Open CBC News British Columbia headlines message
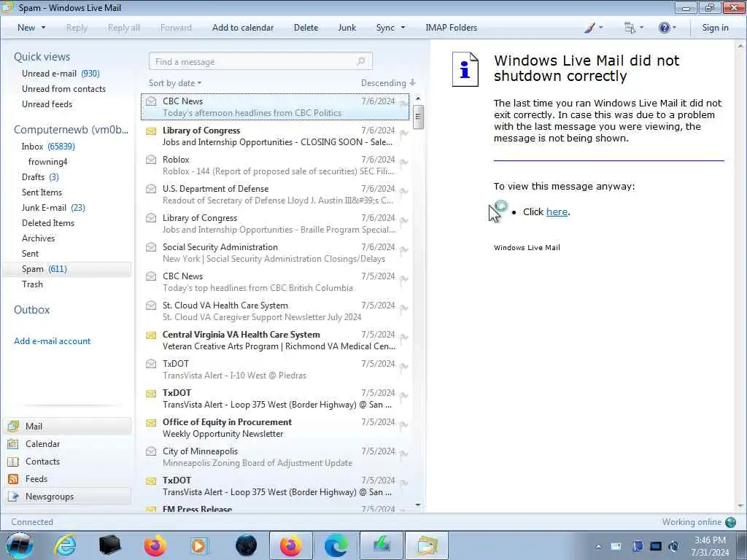Image resolution: width=747 pixels, height=560 pixels. (275, 282)
